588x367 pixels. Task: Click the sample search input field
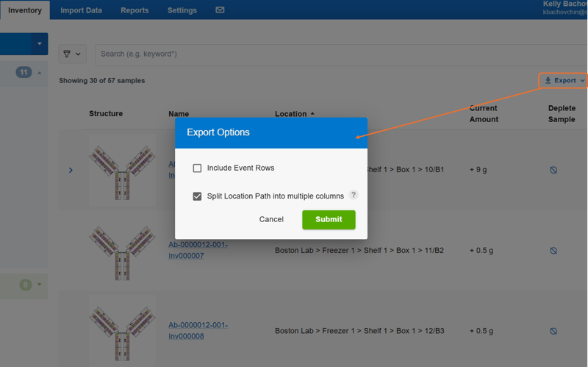(341, 54)
